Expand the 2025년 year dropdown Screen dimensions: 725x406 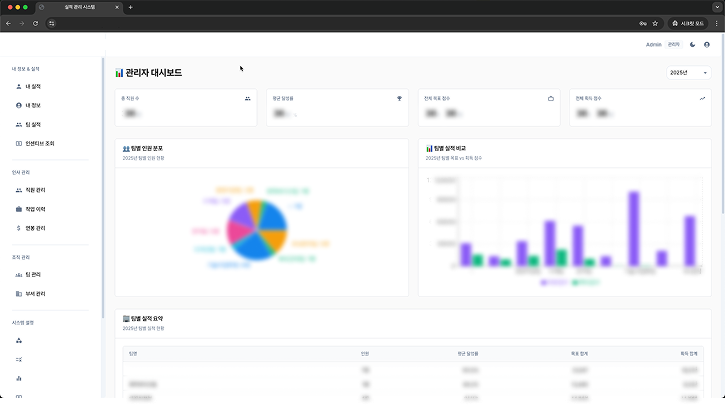[689, 73]
